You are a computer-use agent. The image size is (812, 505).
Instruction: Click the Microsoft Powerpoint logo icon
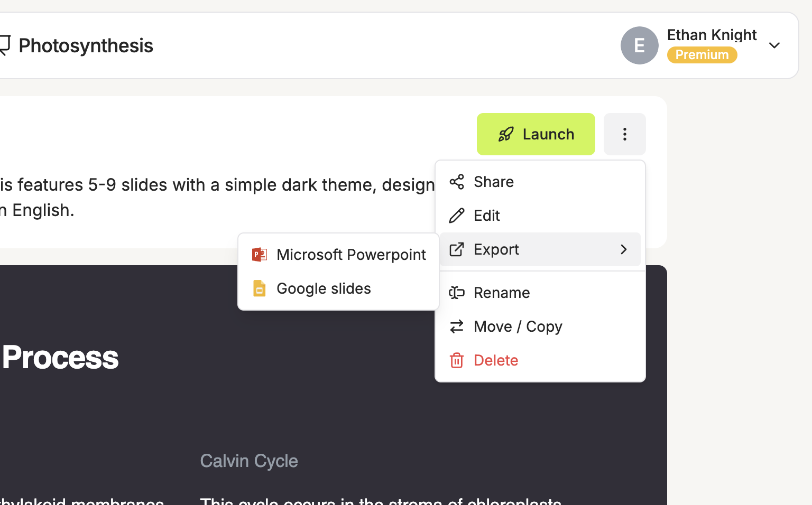pos(260,255)
